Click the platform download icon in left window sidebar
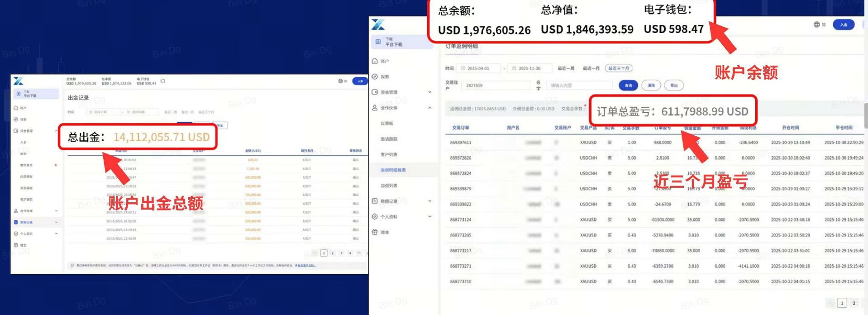 tap(19, 94)
